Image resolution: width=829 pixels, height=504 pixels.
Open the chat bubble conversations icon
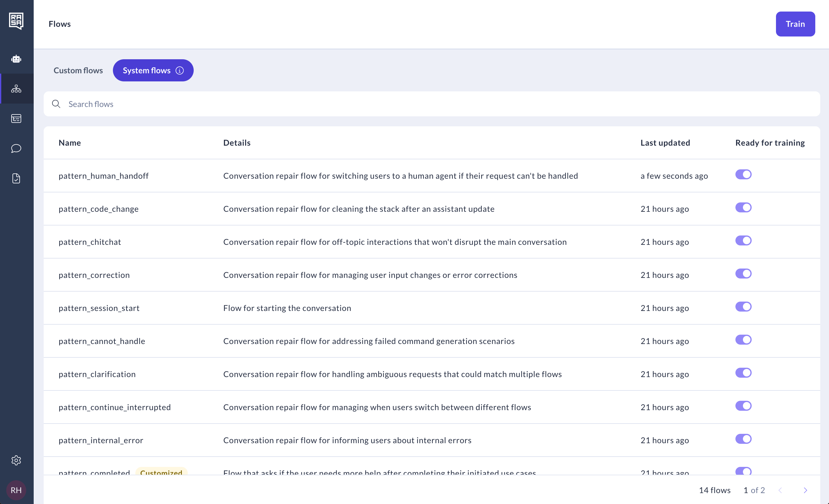16,148
